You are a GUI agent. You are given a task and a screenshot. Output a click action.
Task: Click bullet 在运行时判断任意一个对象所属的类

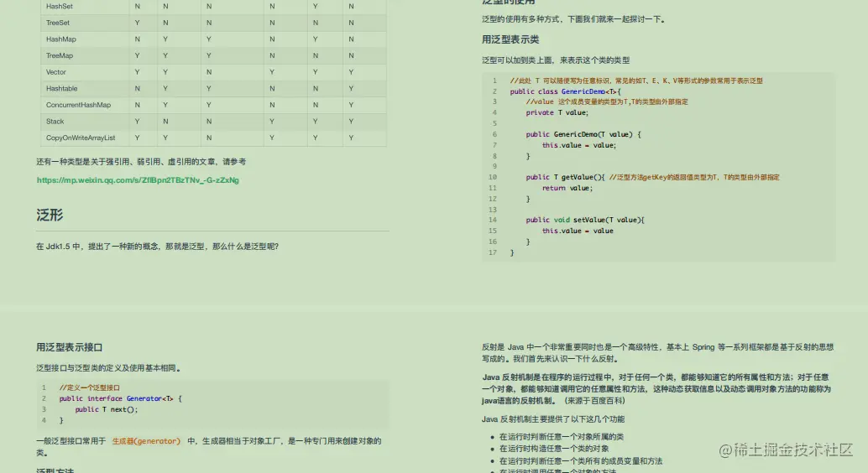[x=562, y=436]
